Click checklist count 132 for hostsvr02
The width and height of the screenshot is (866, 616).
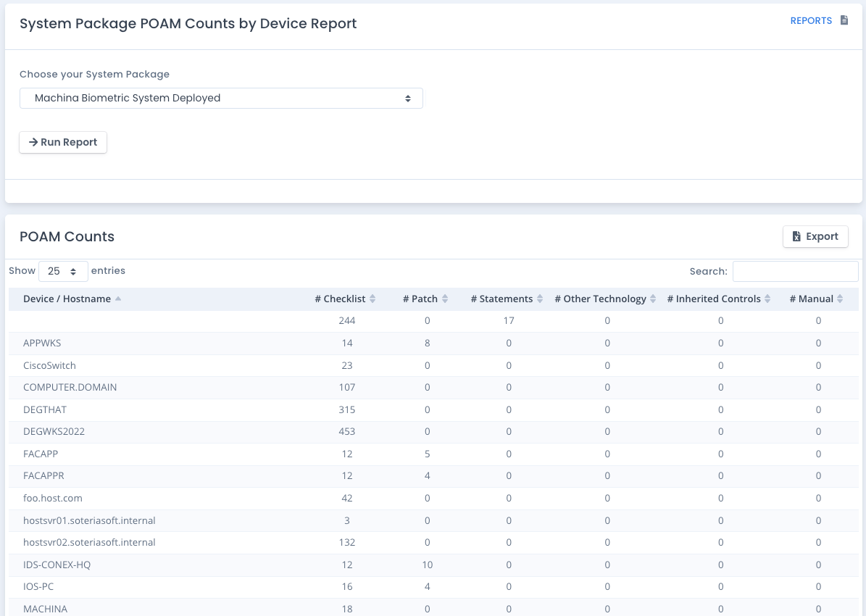coord(347,543)
